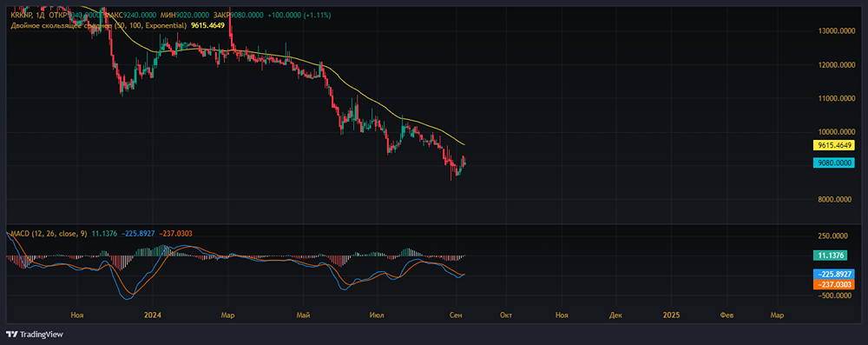The width and height of the screenshot is (868, 345).
Task: Click the Окт label on time axis
Action: (506, 315)
